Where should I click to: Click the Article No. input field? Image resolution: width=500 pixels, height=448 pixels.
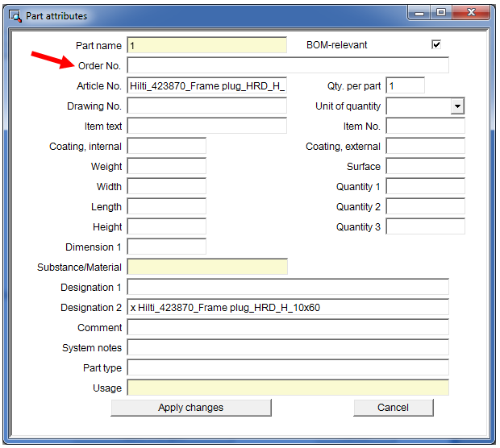(x=207, y=85)
